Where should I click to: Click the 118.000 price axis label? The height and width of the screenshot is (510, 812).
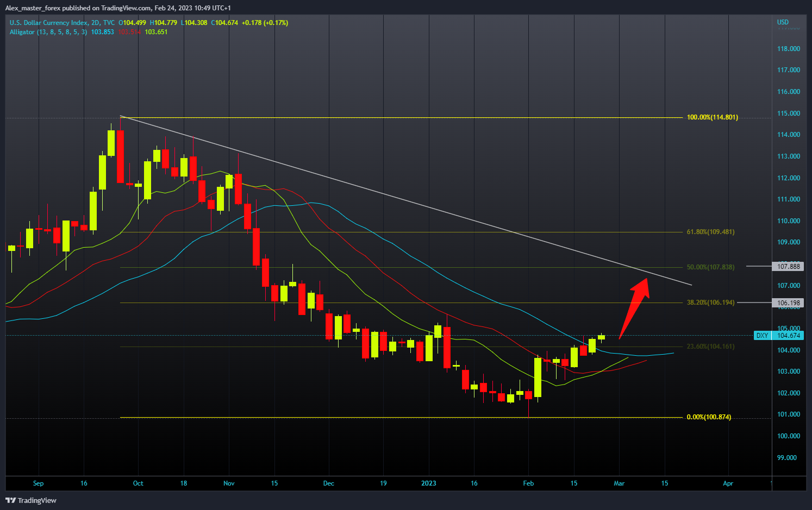pos(789,49)
